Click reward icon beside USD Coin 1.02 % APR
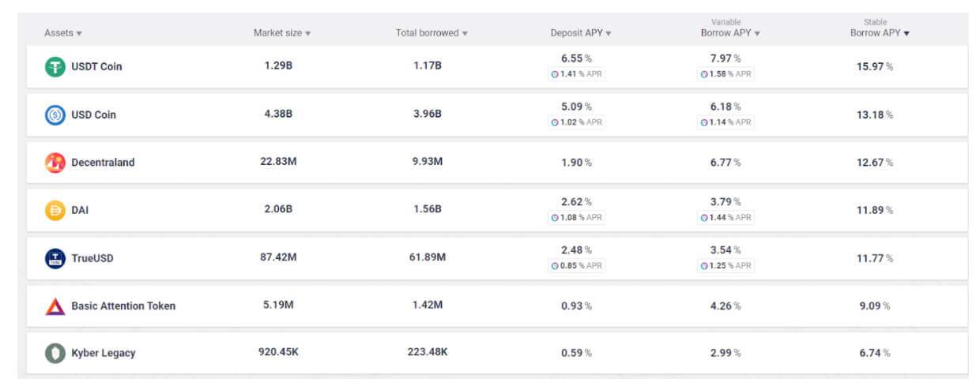Viewport: 980px width, 390px height. (x=555, y=122)
